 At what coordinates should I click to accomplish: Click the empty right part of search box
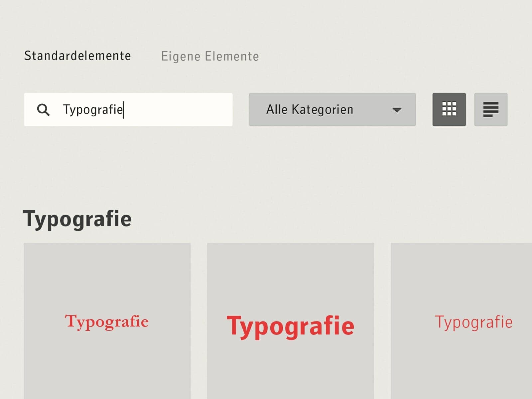(x=186, y=109)
